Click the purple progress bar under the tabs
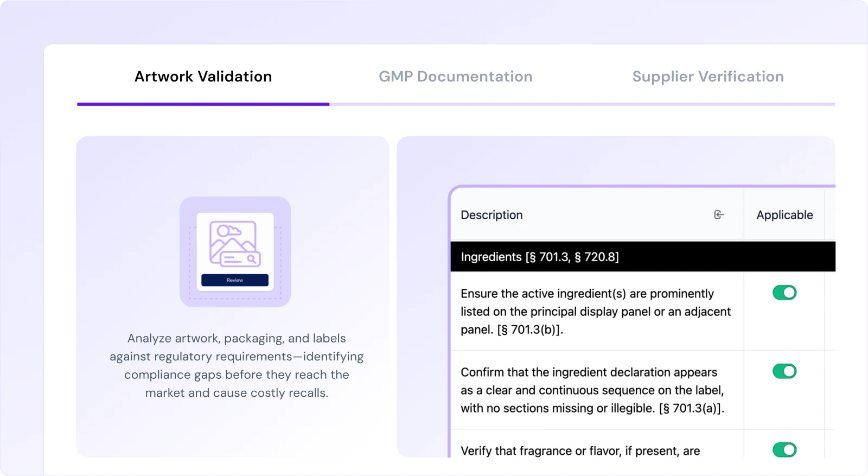Viewport: 868px width, 476px height. pyautogui.click(x=203, y=104)
